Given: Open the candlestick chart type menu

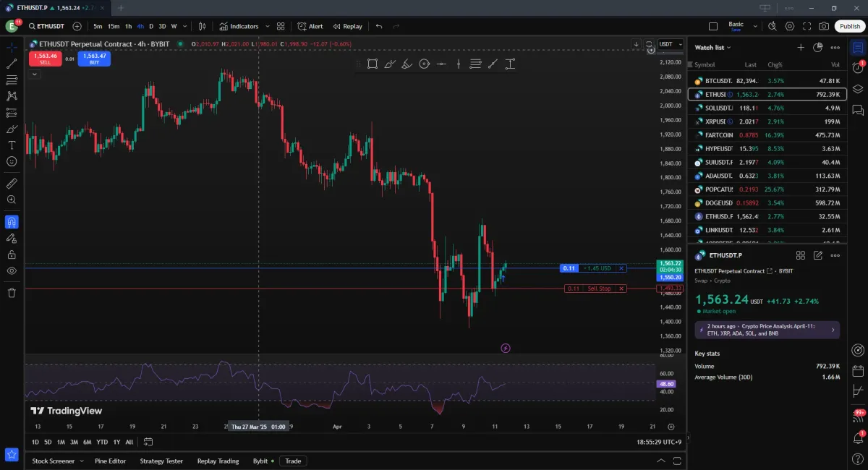Looking at the screenshot, I should pos(203,26).
